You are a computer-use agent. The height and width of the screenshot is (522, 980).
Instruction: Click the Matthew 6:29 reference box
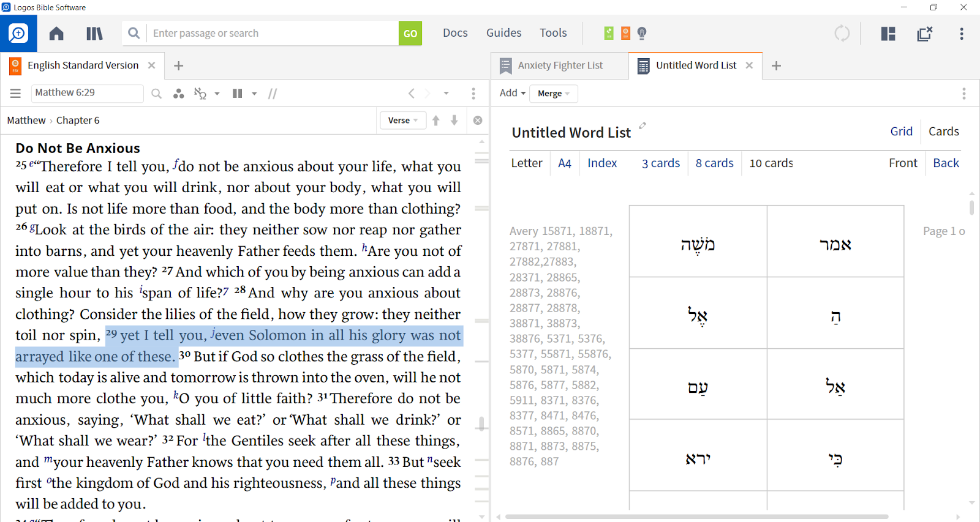pos(87,93)
